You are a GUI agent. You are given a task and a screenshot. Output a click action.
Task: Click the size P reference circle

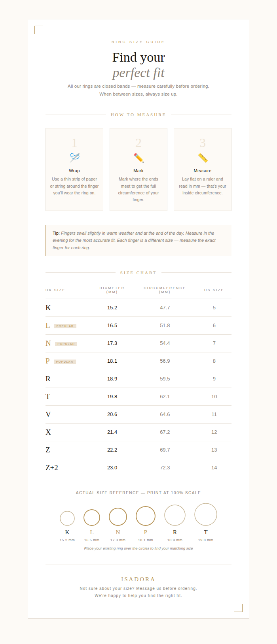pyautogui.click(x=146, y=516)
